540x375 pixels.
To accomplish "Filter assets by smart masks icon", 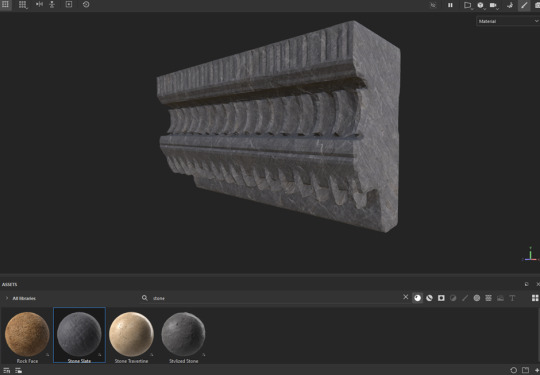I will tap(441, 298).
